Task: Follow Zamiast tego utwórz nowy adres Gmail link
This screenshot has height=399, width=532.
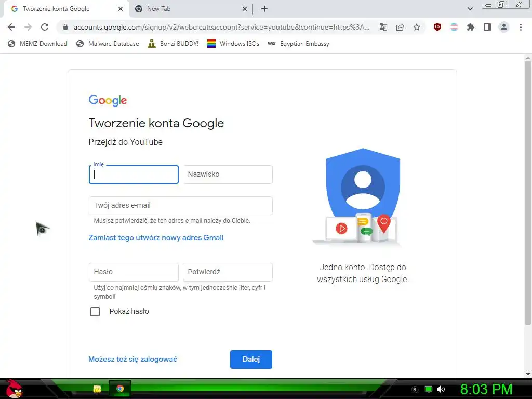Action: (156, 237)
